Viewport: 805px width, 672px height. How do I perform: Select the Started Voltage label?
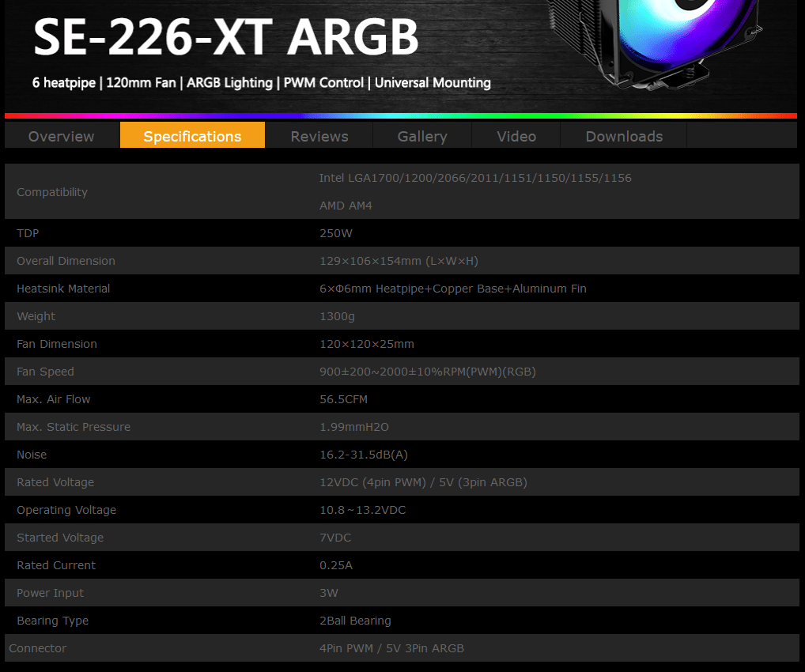60,538
